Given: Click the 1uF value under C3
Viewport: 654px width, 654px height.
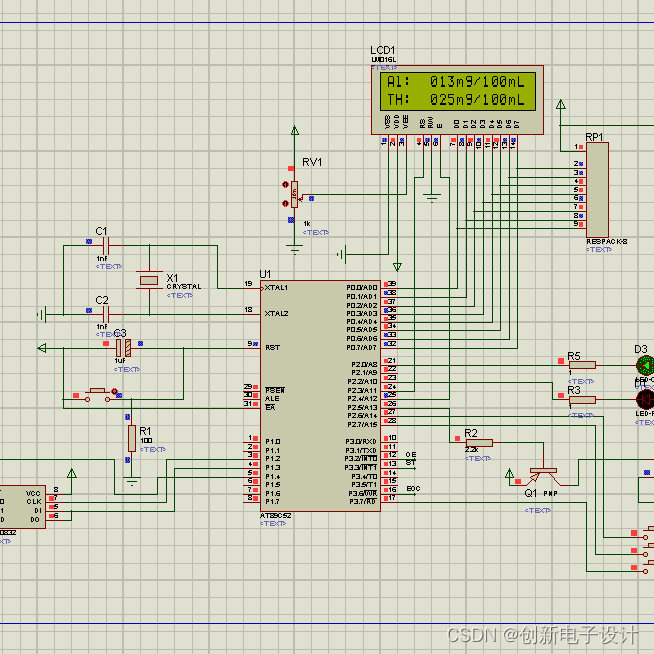Looking at the screenshot, I should point(120,361).
